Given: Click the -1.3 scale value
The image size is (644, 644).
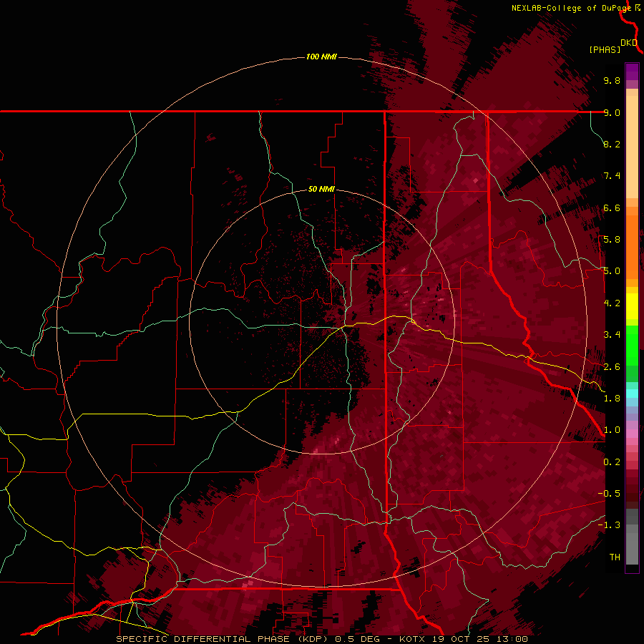Looking at the screenshot, I should tap(609, 525).
